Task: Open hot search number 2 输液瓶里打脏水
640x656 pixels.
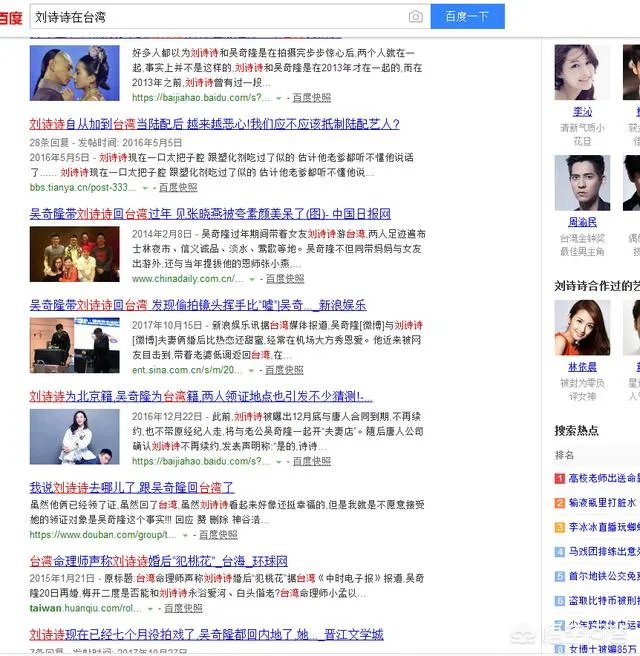Action: pos(602,502)
